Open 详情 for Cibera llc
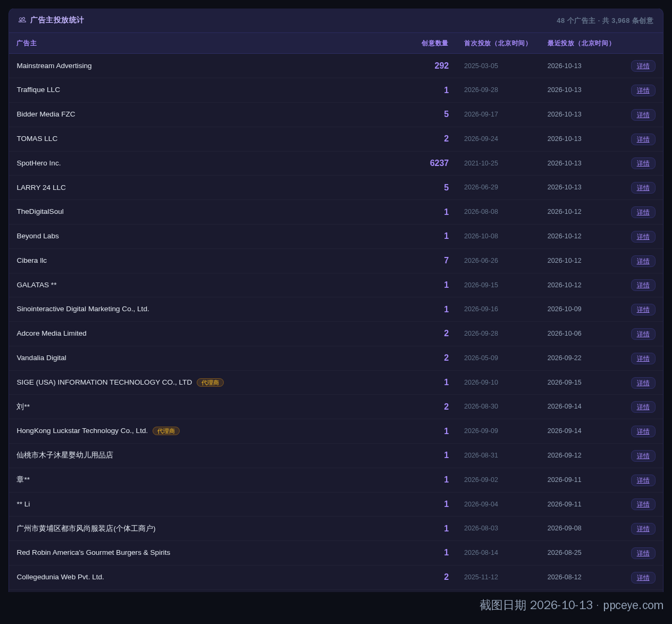 [x=643, y=261]
